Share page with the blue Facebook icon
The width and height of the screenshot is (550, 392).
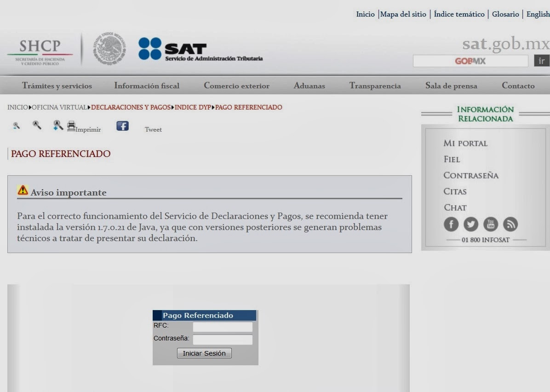pyautogui.click(x=122, y=126)
